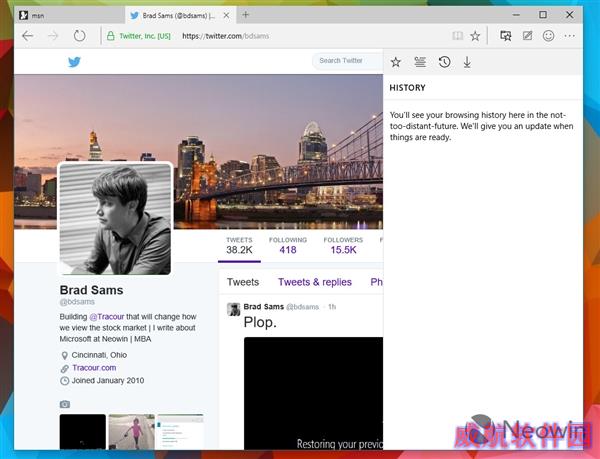The image size is (600, 459).
Task: Click the 1h tweet timestamp
Action: pyautogui.click(x=332, y=307)
